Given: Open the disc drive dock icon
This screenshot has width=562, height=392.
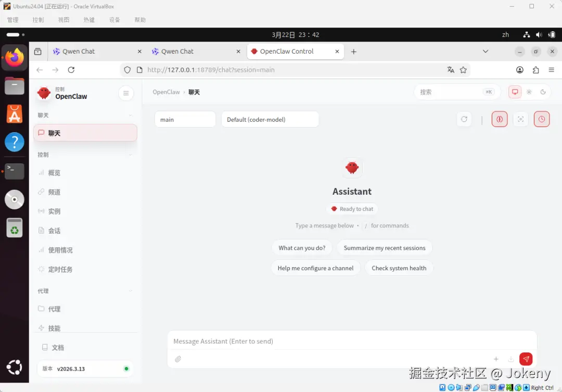Looking at the screenshot, I should point(15,199).
